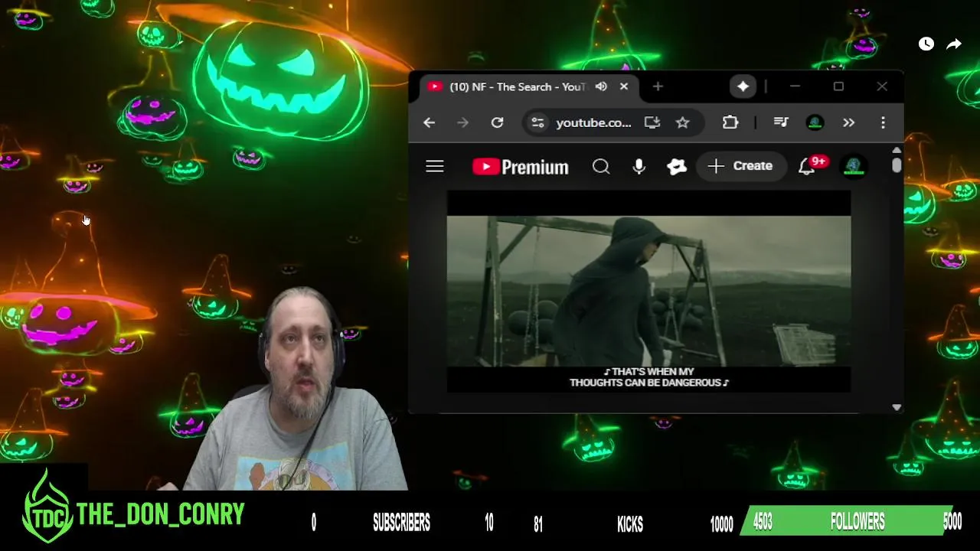
Task: Open YouTube notifications bell
Action: pos(807,166)
